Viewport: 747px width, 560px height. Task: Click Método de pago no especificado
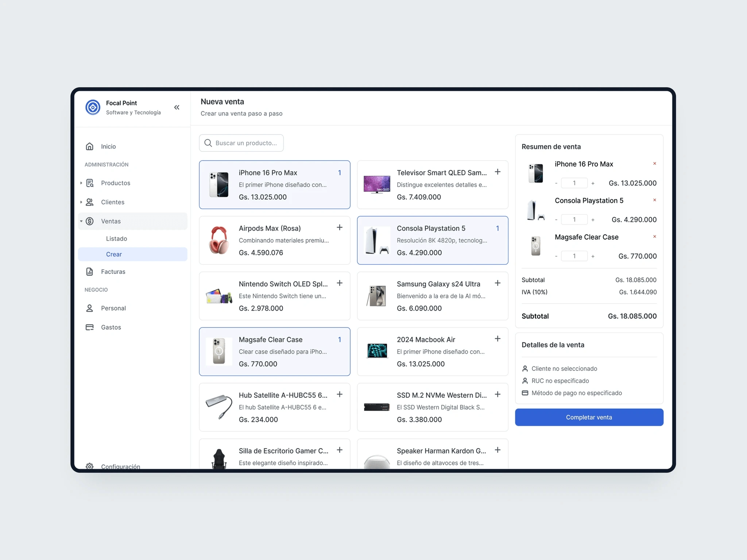coord(577,393)
